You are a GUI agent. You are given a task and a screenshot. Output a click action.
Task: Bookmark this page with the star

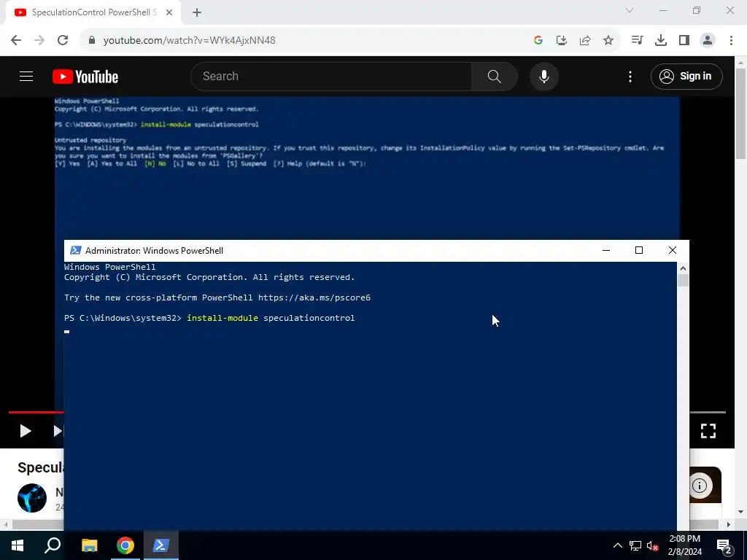tap(608, 41)
